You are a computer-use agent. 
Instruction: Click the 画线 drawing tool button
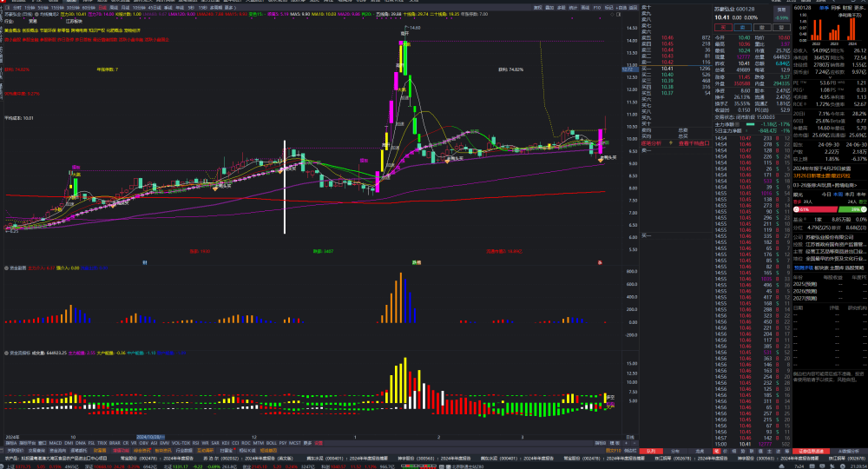point(585,8)
